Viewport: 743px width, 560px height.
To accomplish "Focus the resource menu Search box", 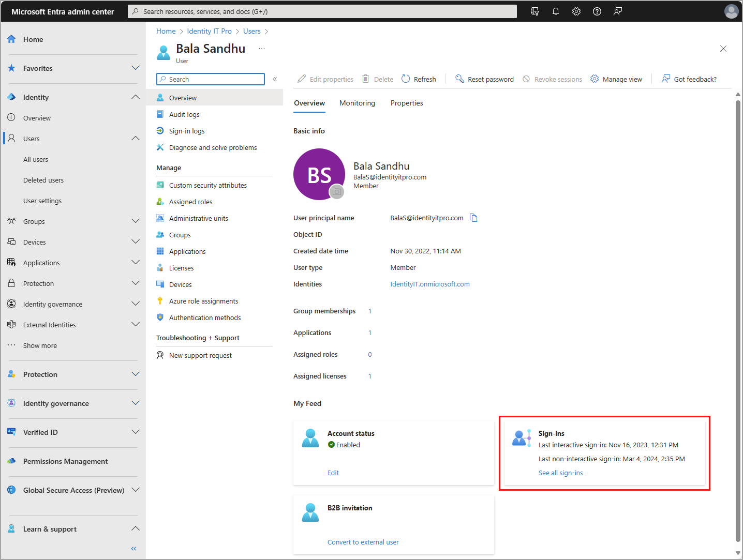I will pos(211,79).
